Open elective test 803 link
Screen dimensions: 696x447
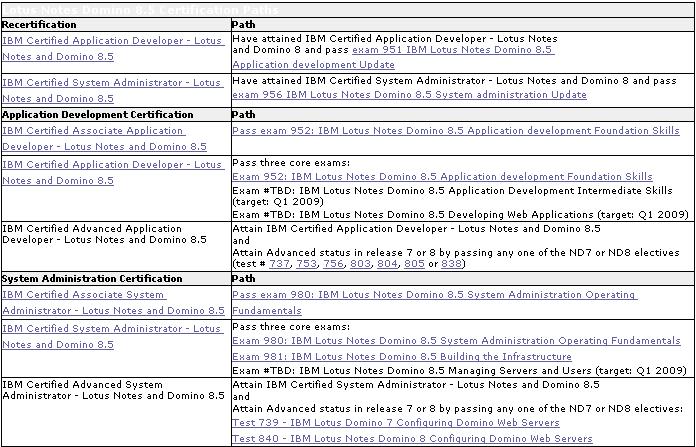360,264
